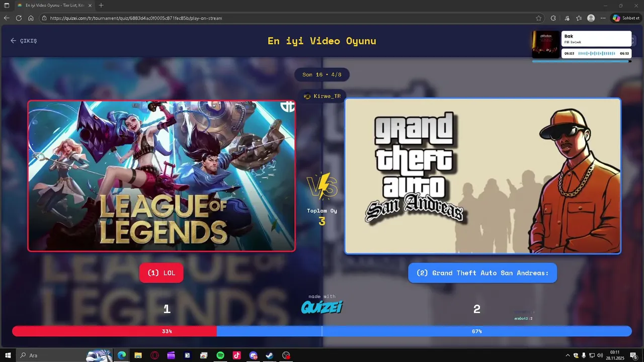Open Discord from taskbar
This screenshot has height=362, width=644.
pos(253,355)
